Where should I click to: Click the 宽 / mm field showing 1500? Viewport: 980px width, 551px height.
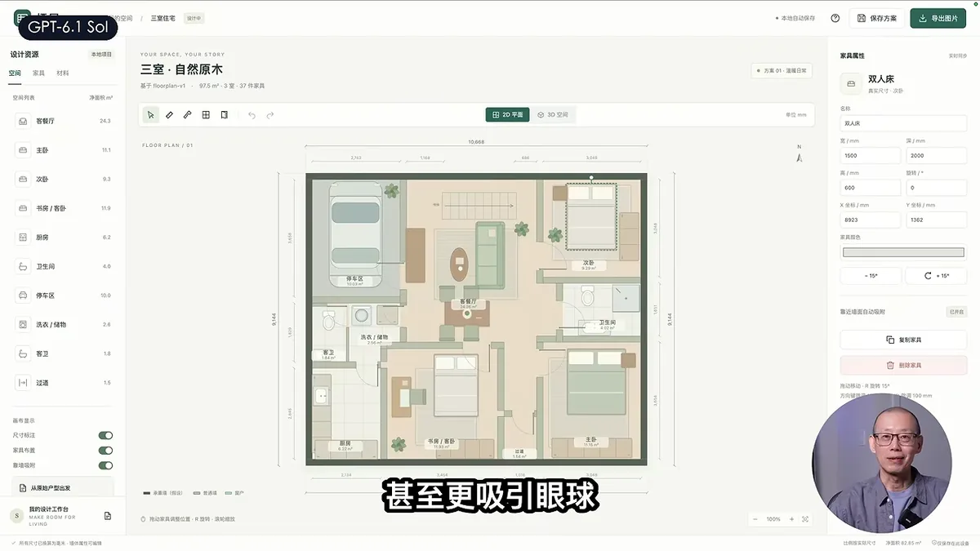871,155
